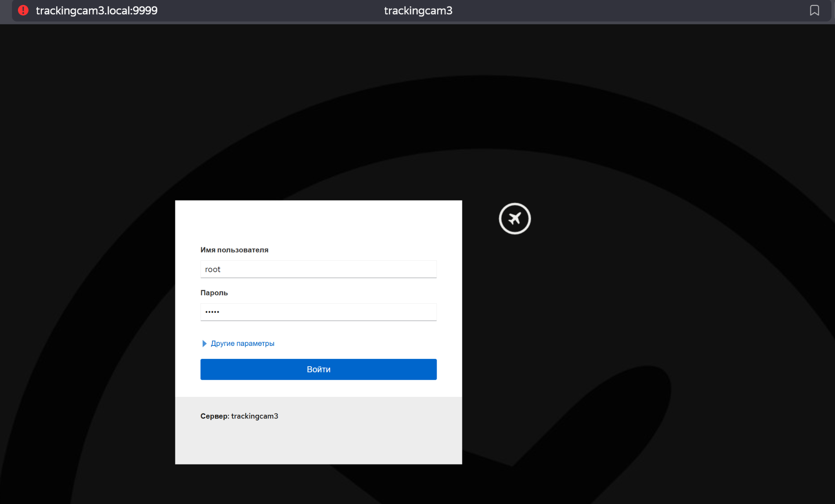This screenshot has width=835, height=504.
Task: Click the circular airplane logo icon
Action: coord(515,219)
